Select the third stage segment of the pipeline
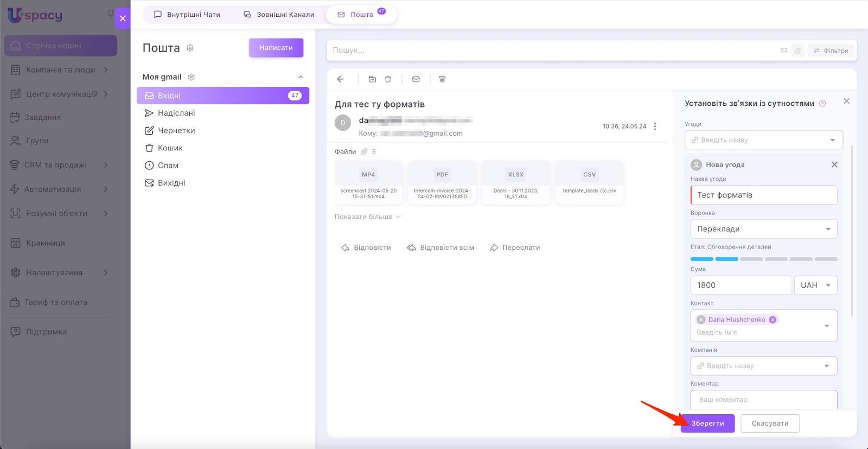 [x=751, y=259]
